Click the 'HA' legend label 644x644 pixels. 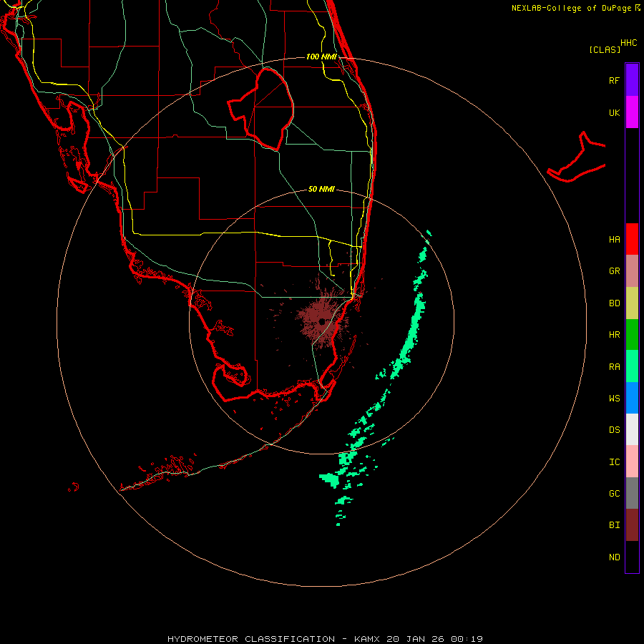tap(614, 239)
